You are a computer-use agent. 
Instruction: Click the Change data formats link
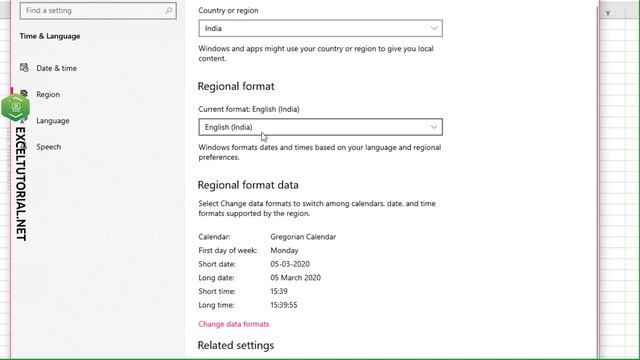(233, 324)
